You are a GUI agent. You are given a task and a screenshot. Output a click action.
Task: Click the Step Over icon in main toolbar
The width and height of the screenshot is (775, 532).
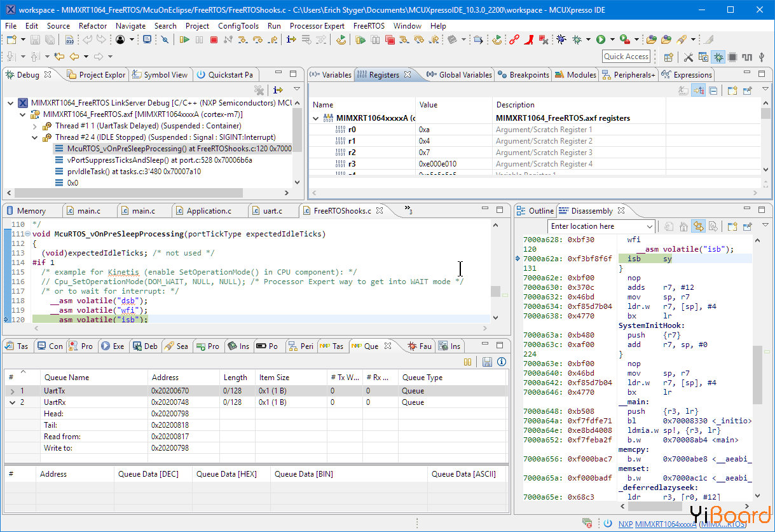(257, 39)
